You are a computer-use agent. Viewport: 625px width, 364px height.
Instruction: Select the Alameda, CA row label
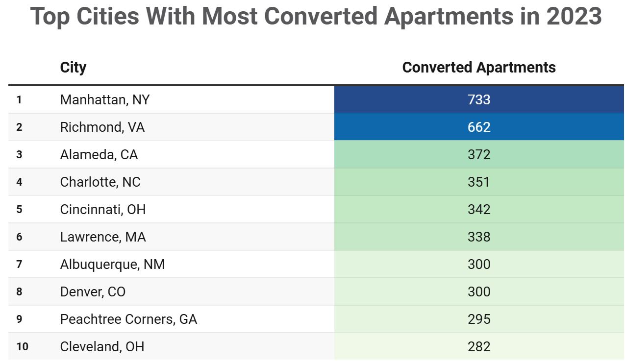(99, 155)
